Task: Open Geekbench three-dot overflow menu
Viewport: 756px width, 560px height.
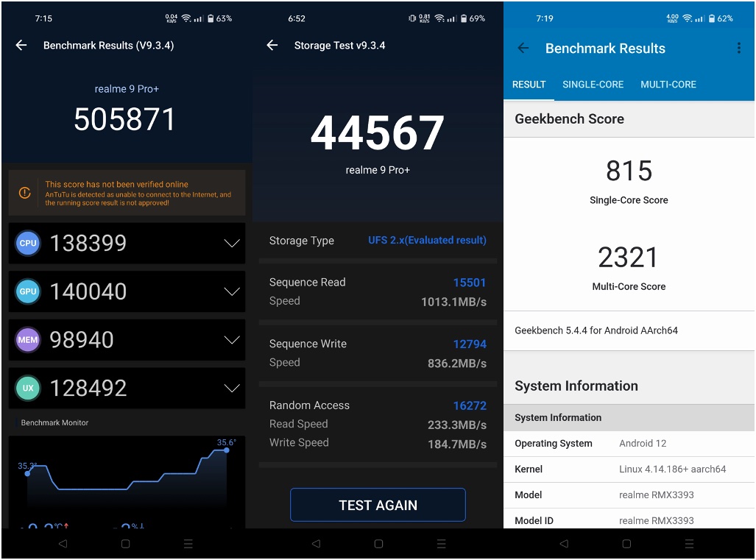Action: coord(738,48)
